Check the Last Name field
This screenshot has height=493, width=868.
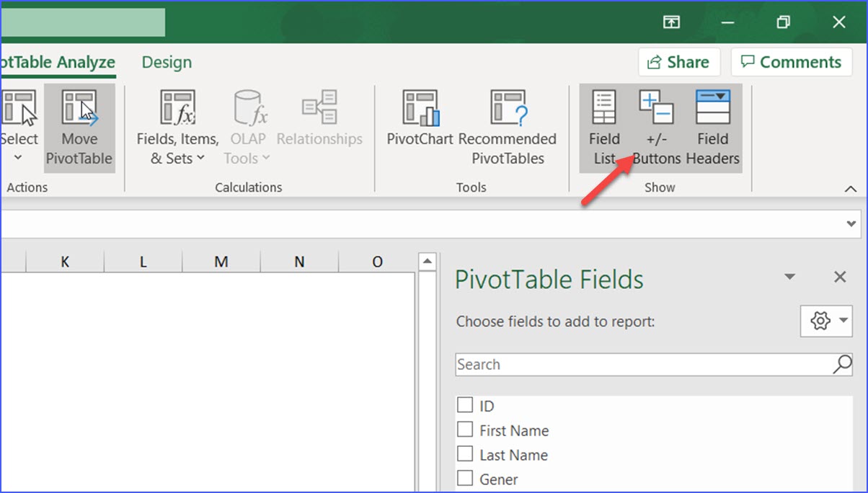[x=464, y=454]
